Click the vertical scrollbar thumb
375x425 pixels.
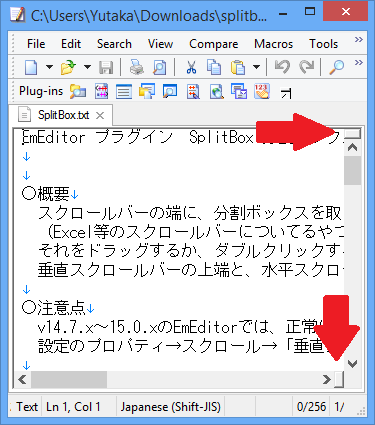point(353,170)
